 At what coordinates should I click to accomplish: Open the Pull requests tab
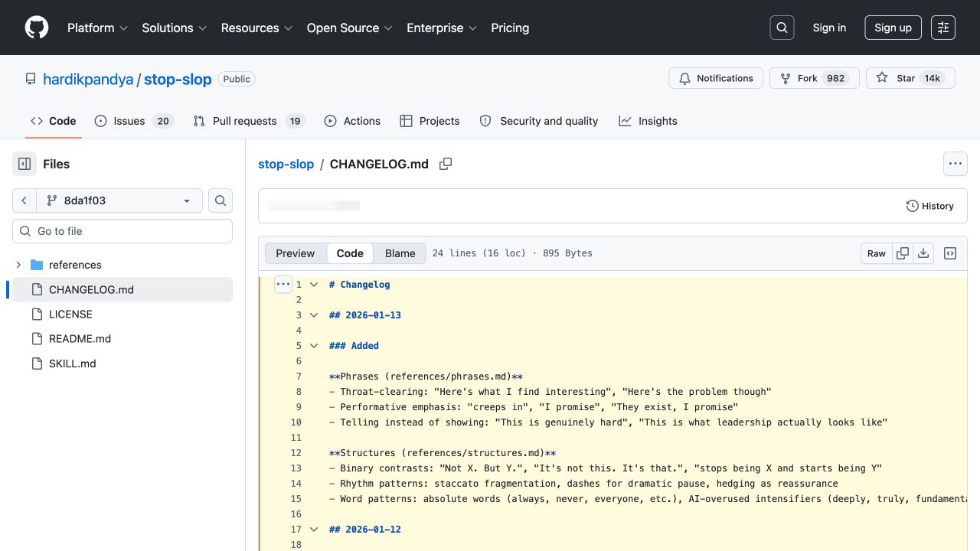pos(249,121)
